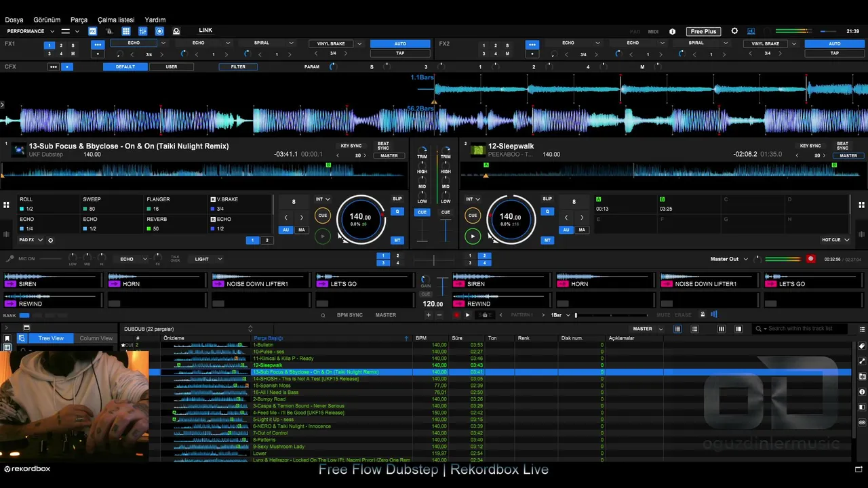Adjust the CFX PARAM knob
Screen dimensions: 868x488
(333, 67)
